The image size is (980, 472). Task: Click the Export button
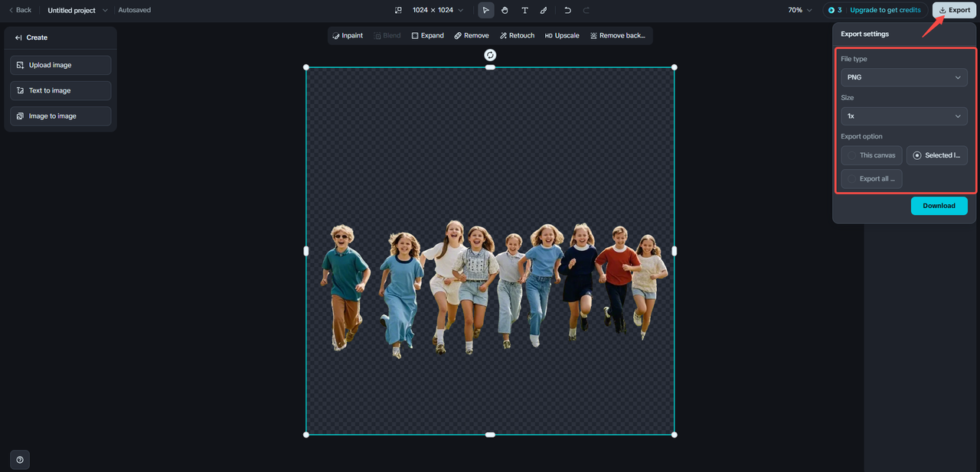point(954,10)
